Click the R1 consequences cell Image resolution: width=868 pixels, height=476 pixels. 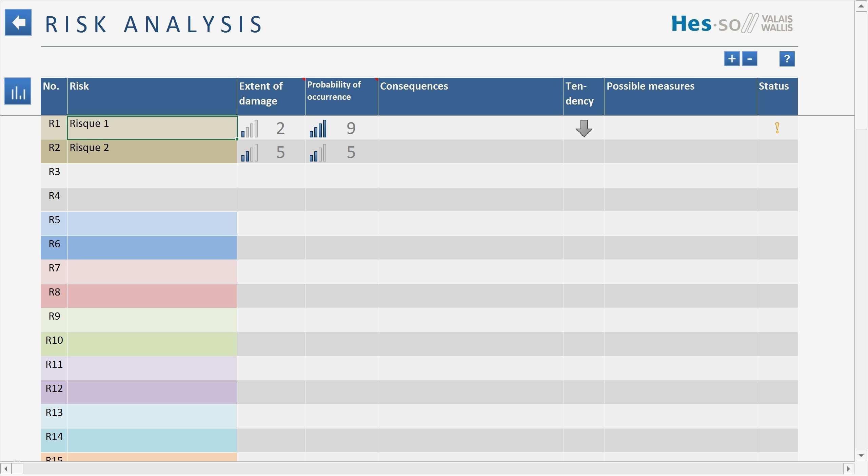pos(470,128)
